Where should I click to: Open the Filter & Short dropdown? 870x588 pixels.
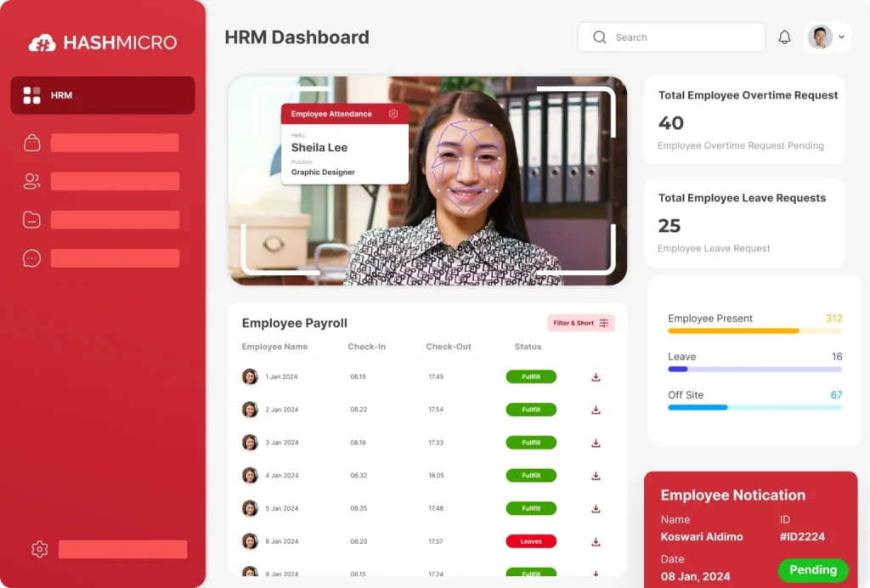581,323
